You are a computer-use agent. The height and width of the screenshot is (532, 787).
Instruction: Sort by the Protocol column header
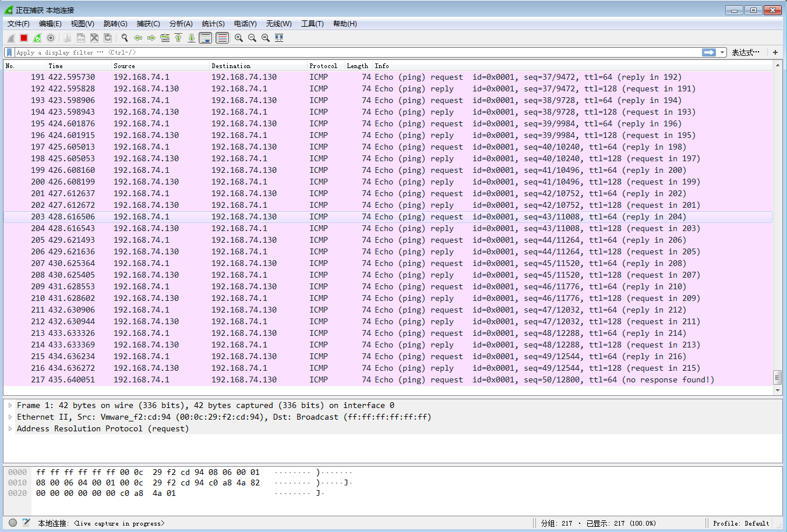[x=326, y=66]
